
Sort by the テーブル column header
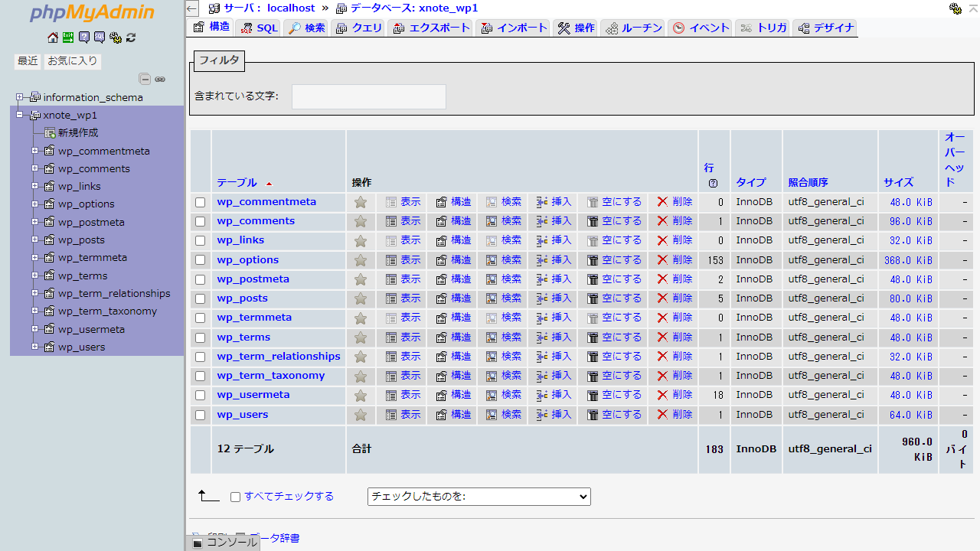point(237,183)
